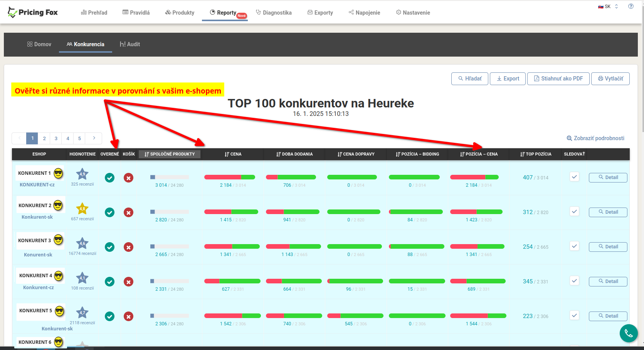Click red cart cross icon for KONKURENT 3
The image size is (644, 350).
pos(129,247)
